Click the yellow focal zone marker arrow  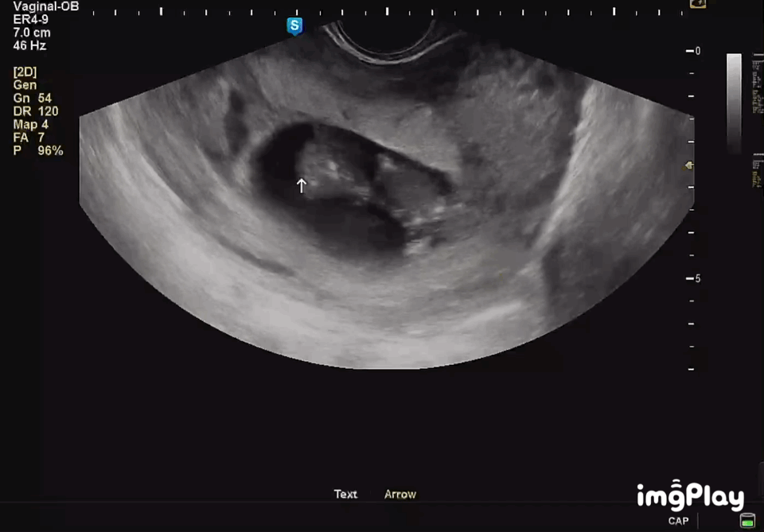(x=688, y=165)
